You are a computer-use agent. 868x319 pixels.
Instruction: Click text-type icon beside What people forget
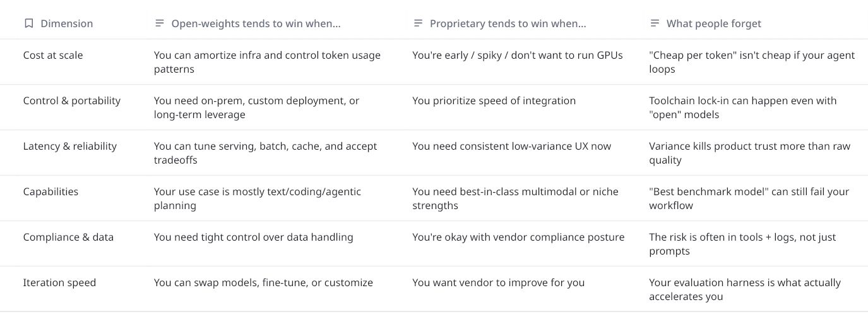point(655,23)
